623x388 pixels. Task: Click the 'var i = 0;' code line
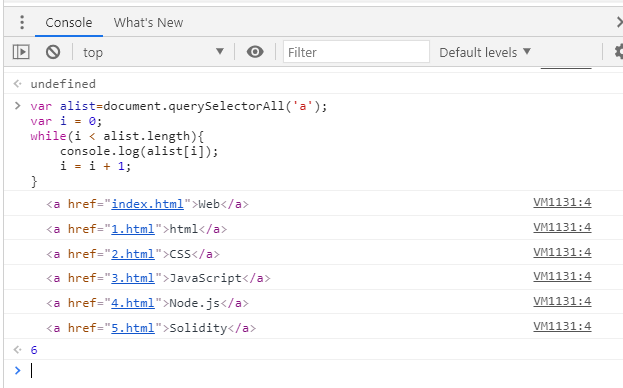(66, 121)
